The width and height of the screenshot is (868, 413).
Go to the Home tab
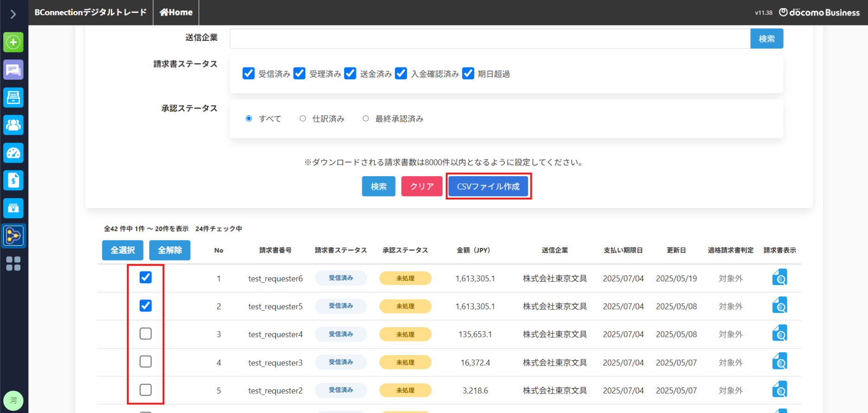pyautogui.click(x=176, y=13)
